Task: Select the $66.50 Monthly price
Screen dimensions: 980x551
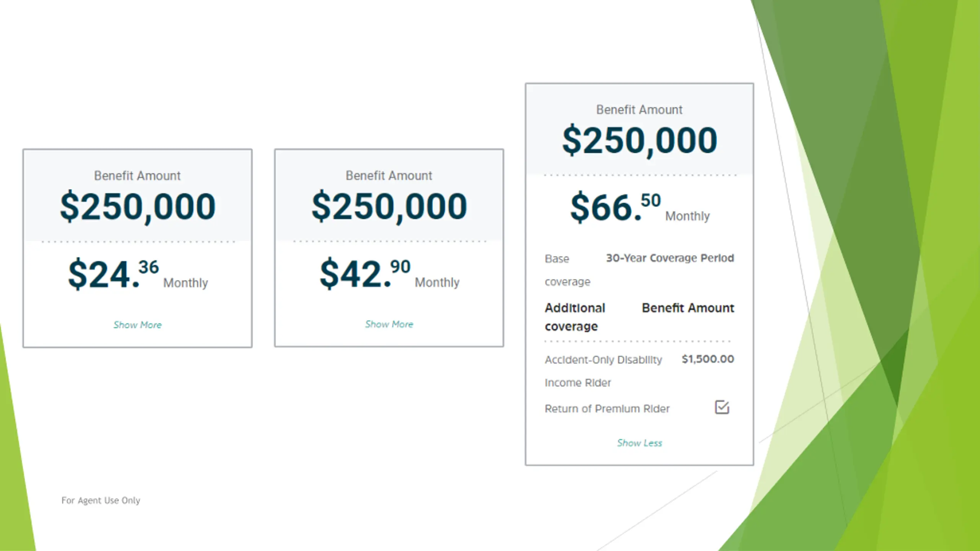Action: [x=640, y=207]
